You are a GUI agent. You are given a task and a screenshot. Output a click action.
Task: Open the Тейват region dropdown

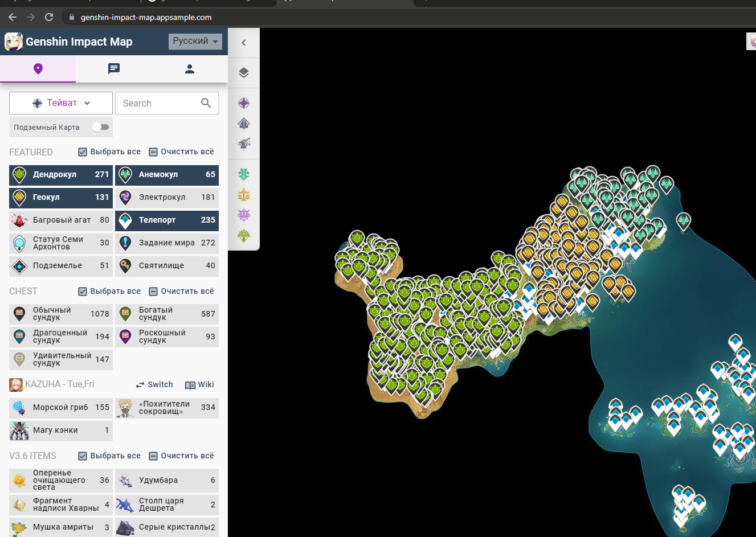[61, 103]
